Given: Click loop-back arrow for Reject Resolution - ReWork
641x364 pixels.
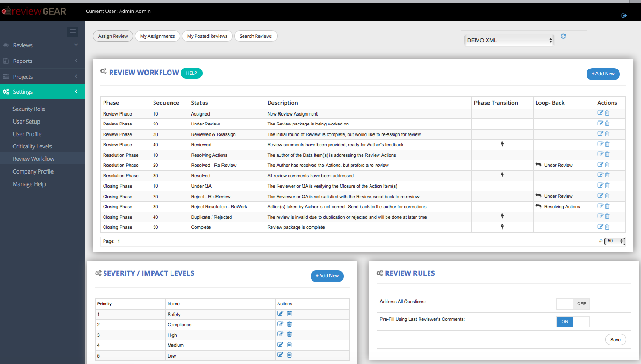Looking at the screenshot, I should (538, 206).
